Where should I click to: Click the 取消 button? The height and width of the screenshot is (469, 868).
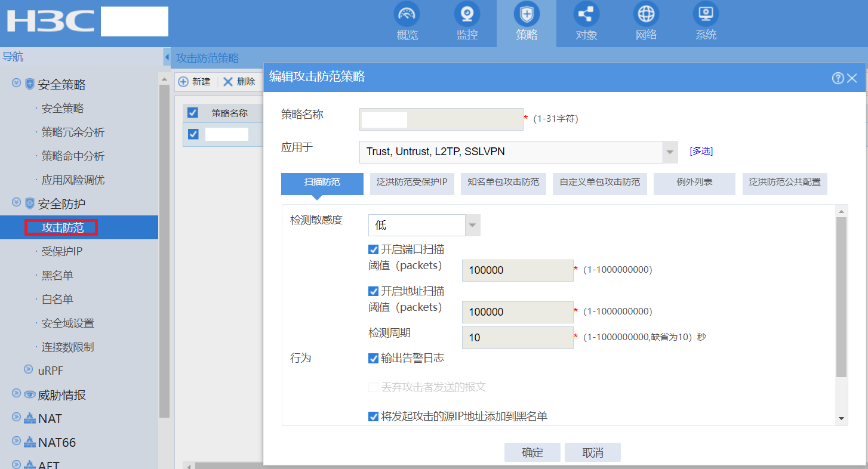(x=593, y=452)
